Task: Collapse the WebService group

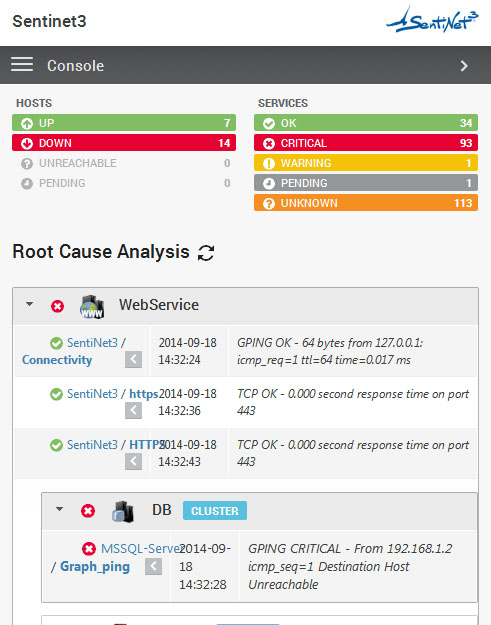Action: coord(29,304)
